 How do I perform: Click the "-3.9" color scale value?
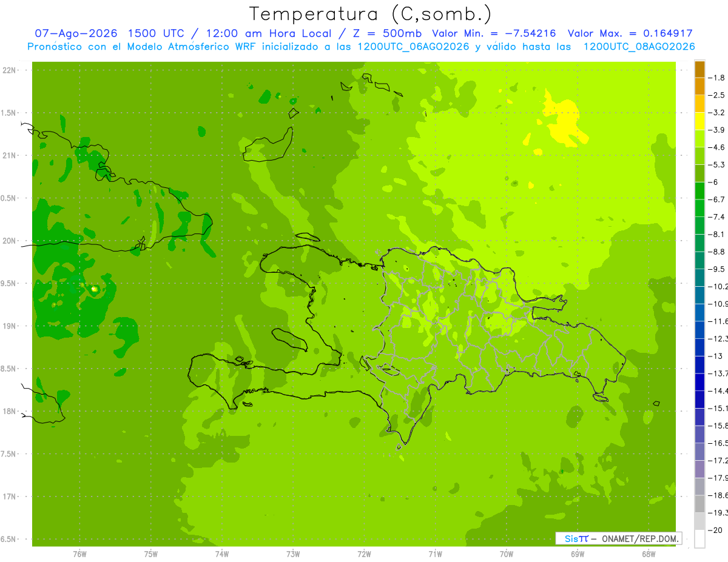pyautogui.click(x=717, y=130)
